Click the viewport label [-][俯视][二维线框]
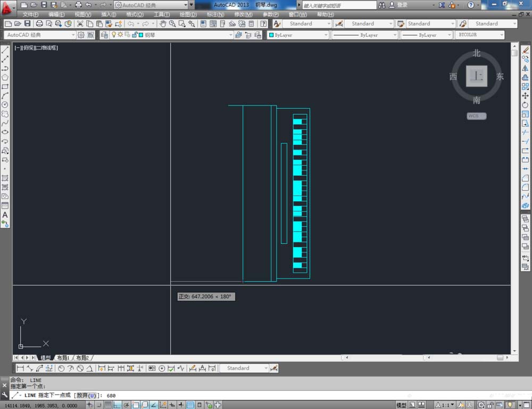Image resolution: width=532 pixels, height=409 pixels. (x=36, y=48)
